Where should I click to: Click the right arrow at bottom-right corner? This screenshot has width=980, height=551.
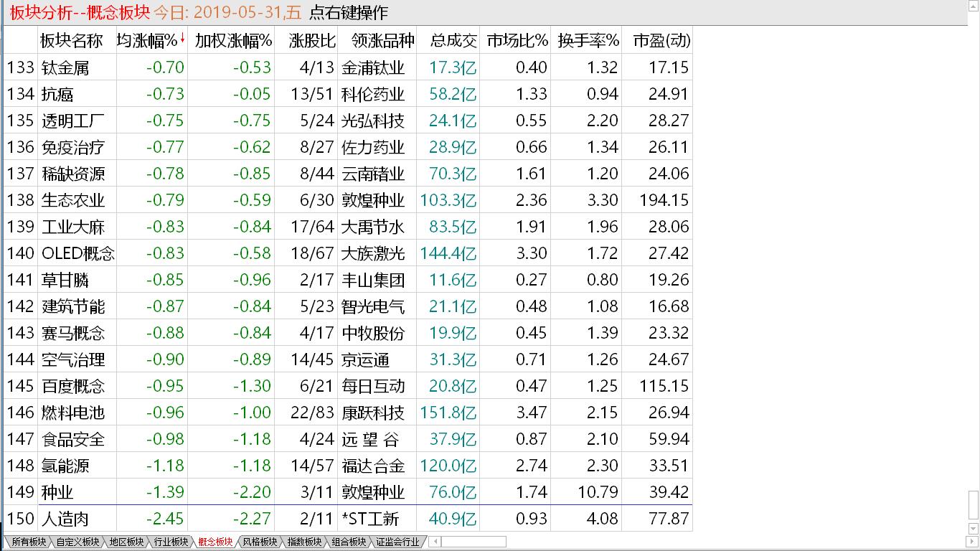pos(974,542)
